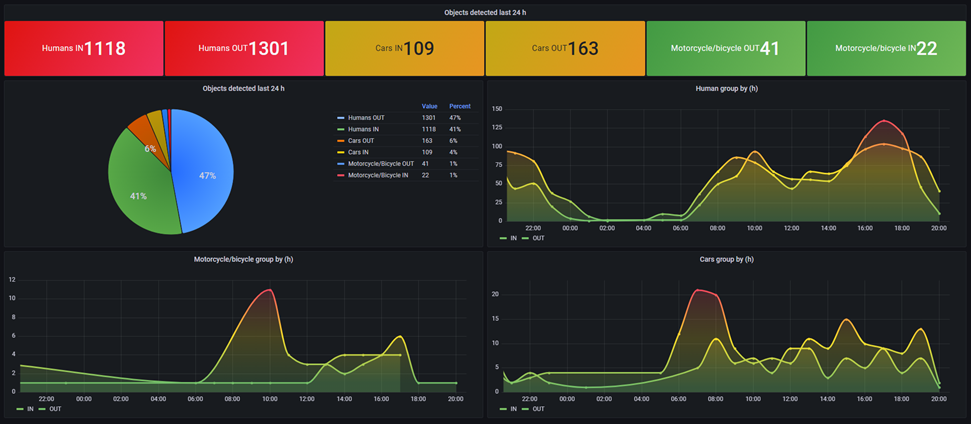This screenshot has height=424, width=971.
Task: Toggle Cars IN series in pie legend
Action: (360, 152)
